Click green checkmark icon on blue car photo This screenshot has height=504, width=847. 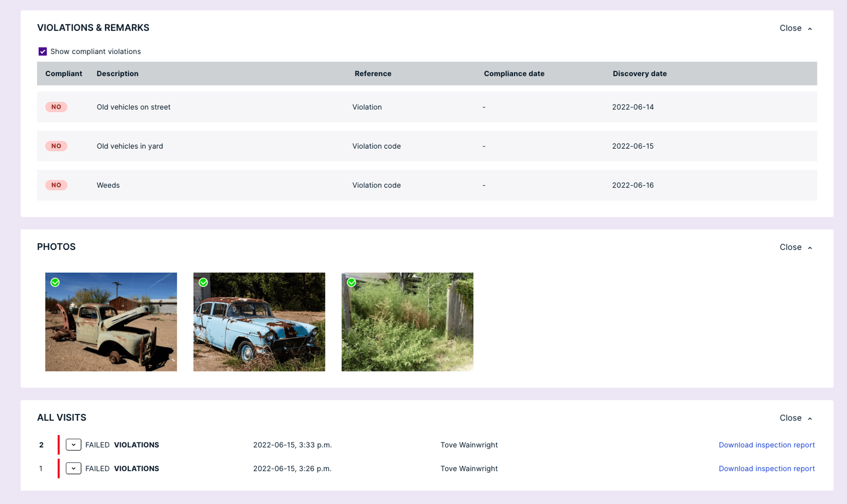click(x=203, y=283)
